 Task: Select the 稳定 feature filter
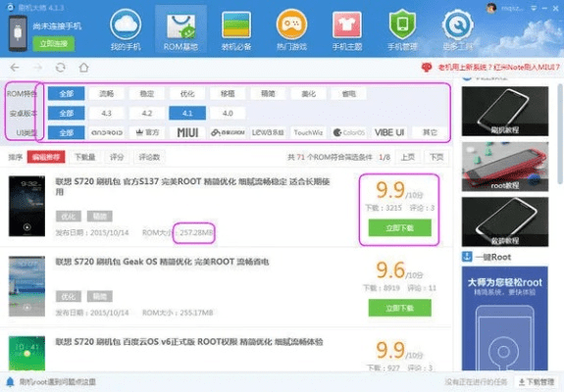pyautogui.click(x=147, y=94)
